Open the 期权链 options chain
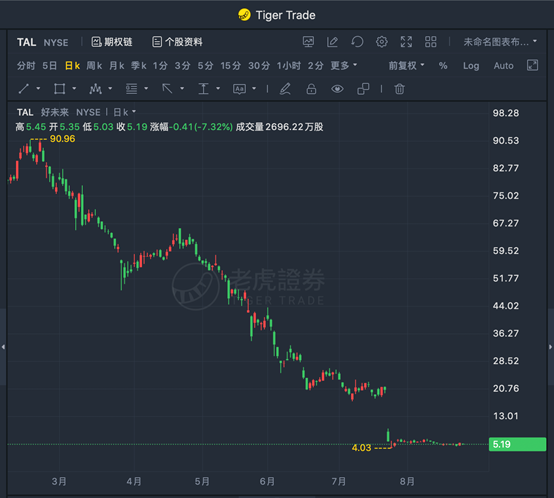 pos(112,42)
